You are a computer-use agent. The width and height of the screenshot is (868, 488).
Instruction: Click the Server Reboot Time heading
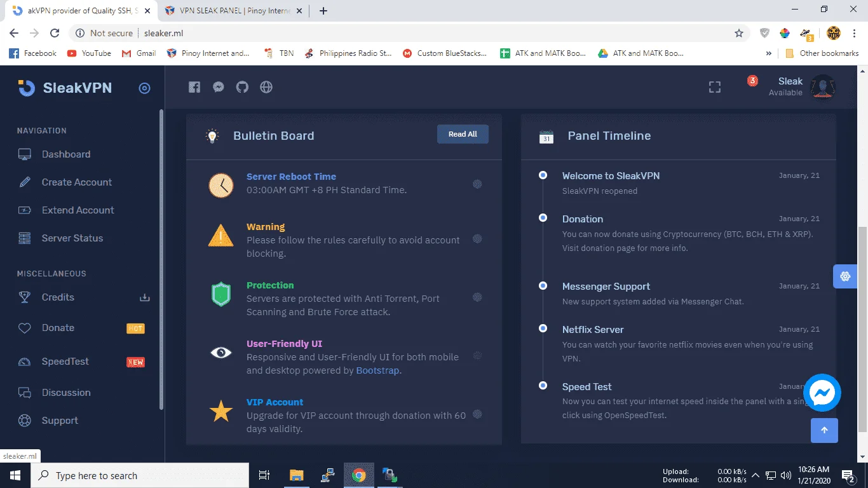(x=291, y=177)
